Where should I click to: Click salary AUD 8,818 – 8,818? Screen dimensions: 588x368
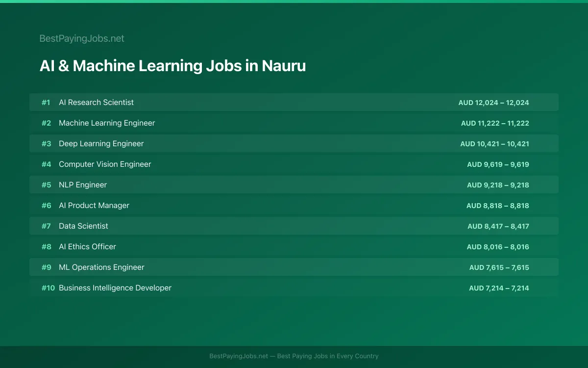pos(498,206)
